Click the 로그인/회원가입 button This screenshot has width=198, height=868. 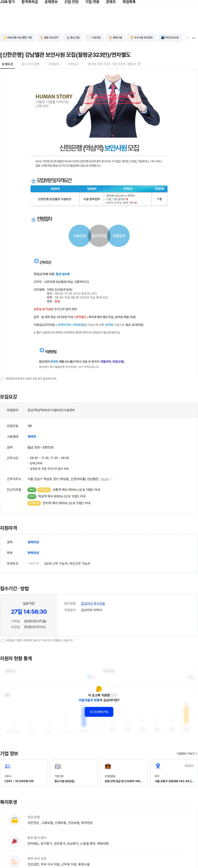point(99,712)
